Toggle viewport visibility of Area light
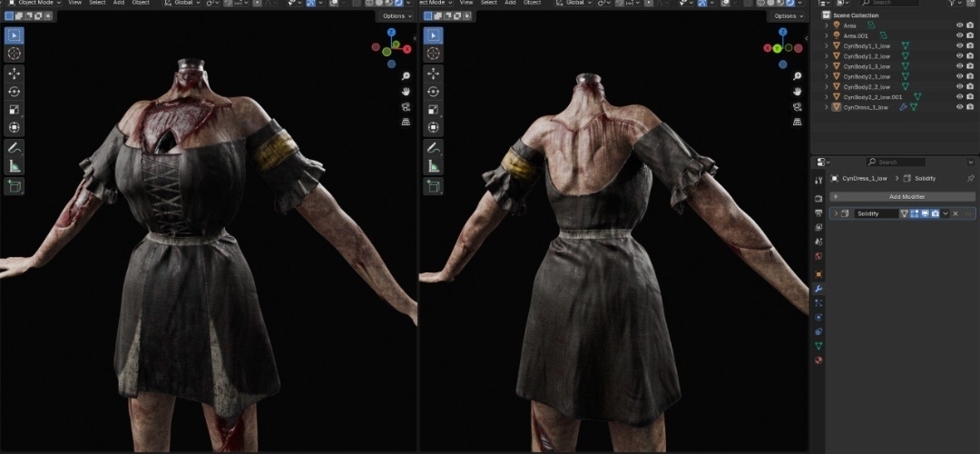The image size is (980, 454). pyautogui.click(x=959, y=25)
